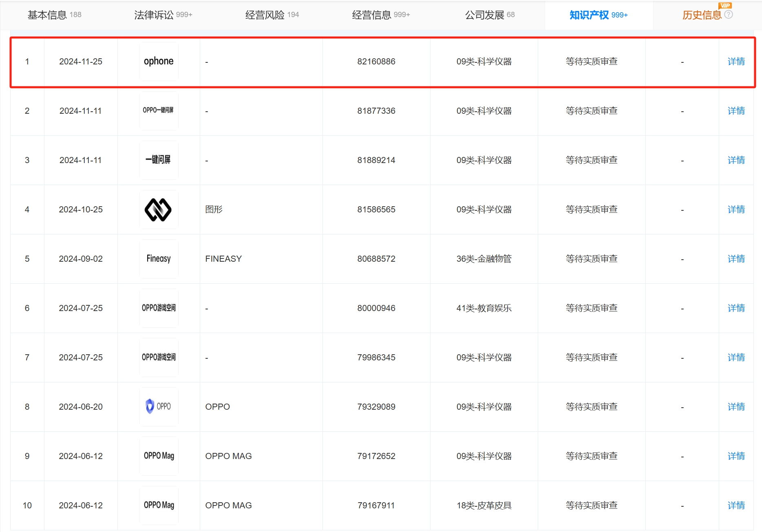Click the 41类-教育娱乐 category cell
Image resolution: width=762 pixels, height=532 pixels.
tap(484, 308)
